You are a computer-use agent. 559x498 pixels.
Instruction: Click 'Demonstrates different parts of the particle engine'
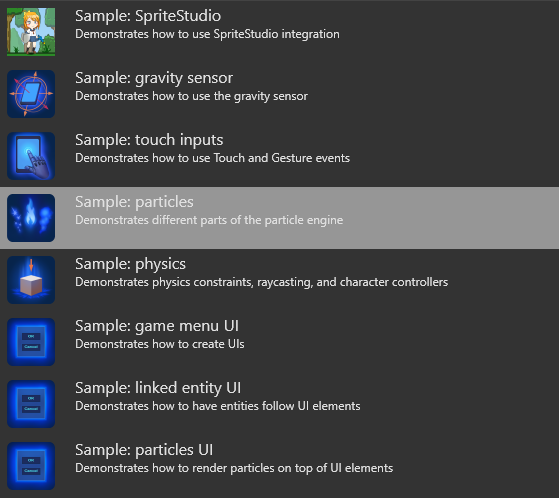[209, 220]
